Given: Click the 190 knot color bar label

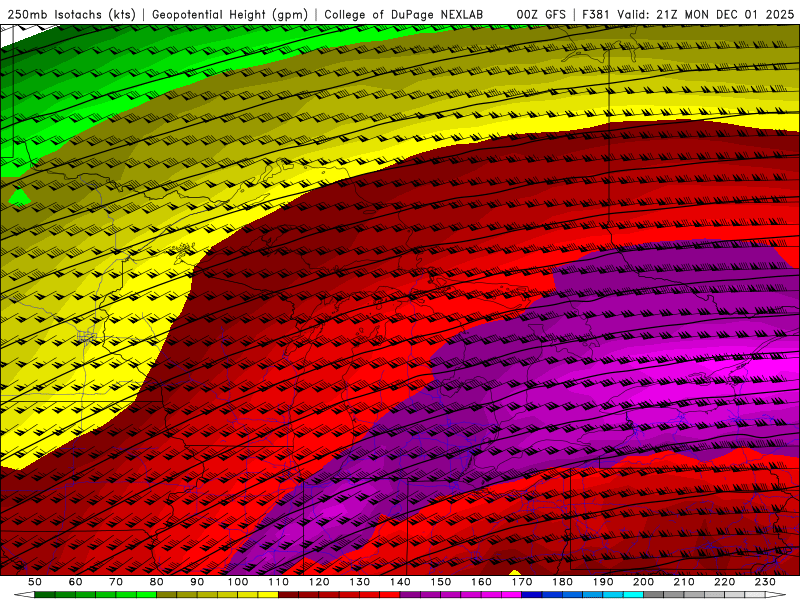Looking at the screenshot, I should coord(603,582).
